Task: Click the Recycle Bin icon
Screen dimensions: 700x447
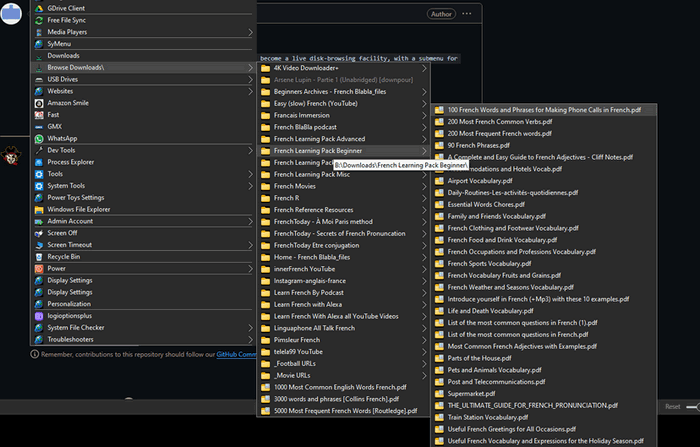Action: coord(37,257)
